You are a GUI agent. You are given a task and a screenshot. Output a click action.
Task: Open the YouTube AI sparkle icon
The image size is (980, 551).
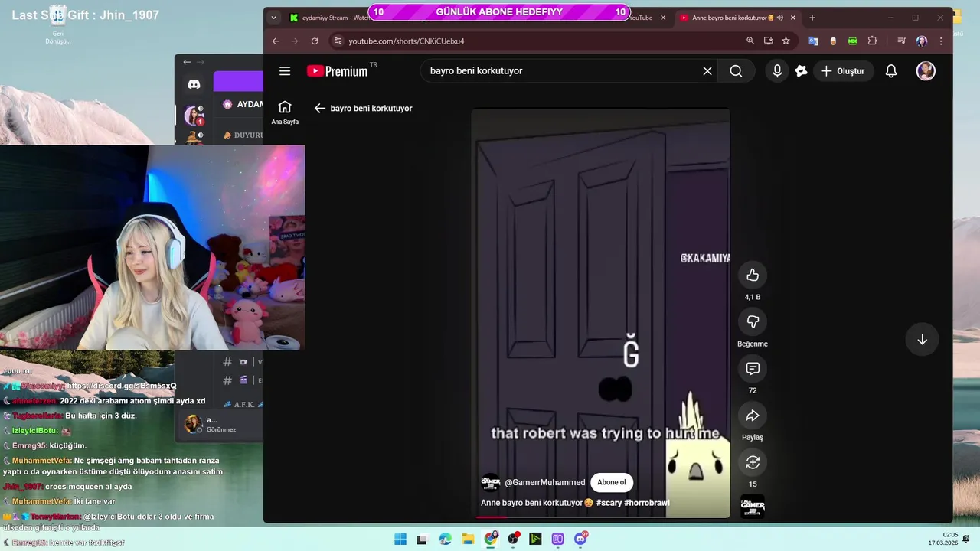801,71
